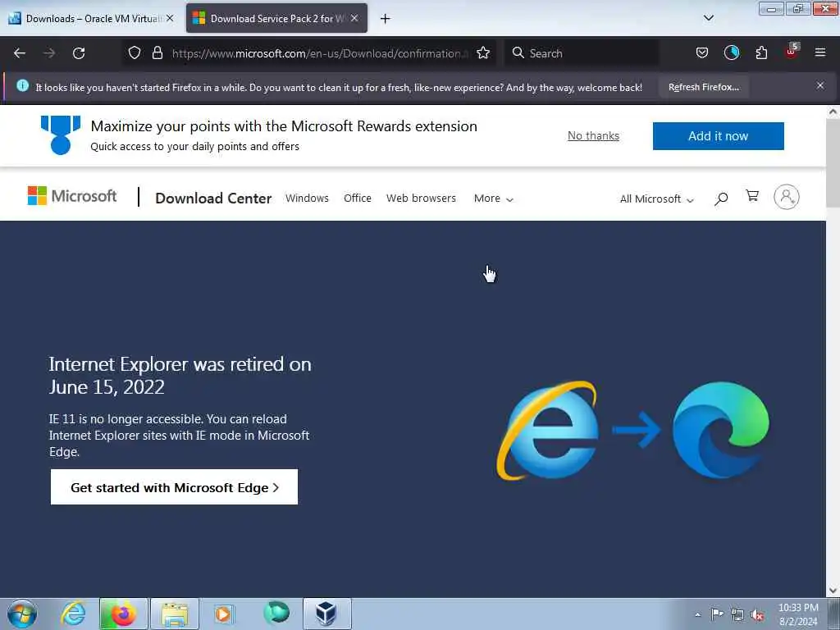The width and height of the screenshot is (840, 630).
Task: Click the page scrollbar thumb
Action: [833, 163]
